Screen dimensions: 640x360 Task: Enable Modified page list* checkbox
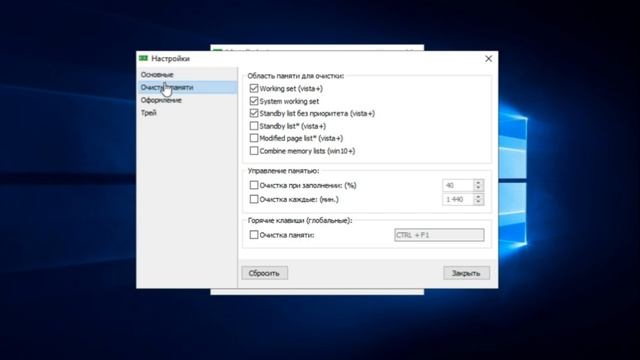[254, 138]
